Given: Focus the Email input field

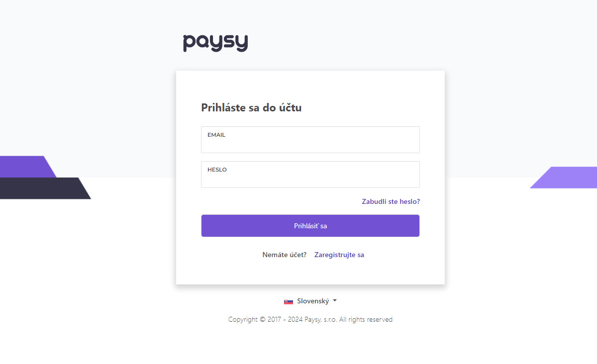Looking at the screenshot, I should (x=310, y=140).
